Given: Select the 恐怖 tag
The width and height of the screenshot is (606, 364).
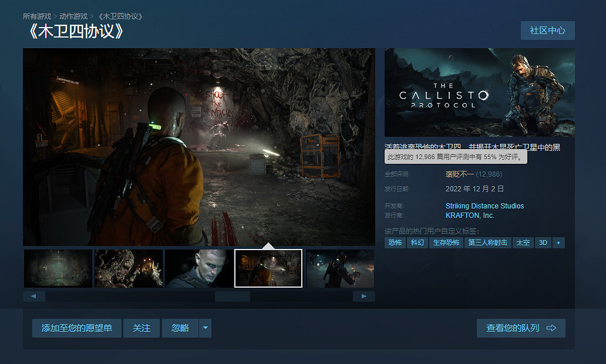Looking at the screenshot, I should point(395,242).
